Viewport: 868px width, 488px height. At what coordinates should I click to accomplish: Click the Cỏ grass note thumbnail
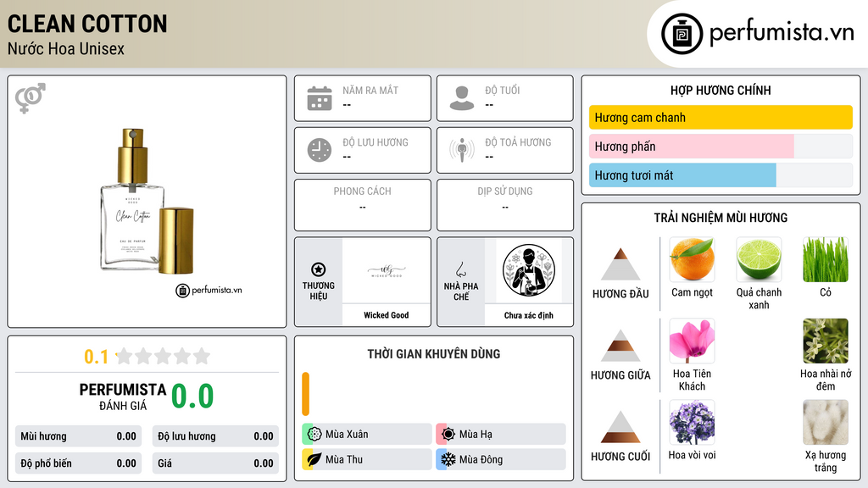(x=826, y=259)
